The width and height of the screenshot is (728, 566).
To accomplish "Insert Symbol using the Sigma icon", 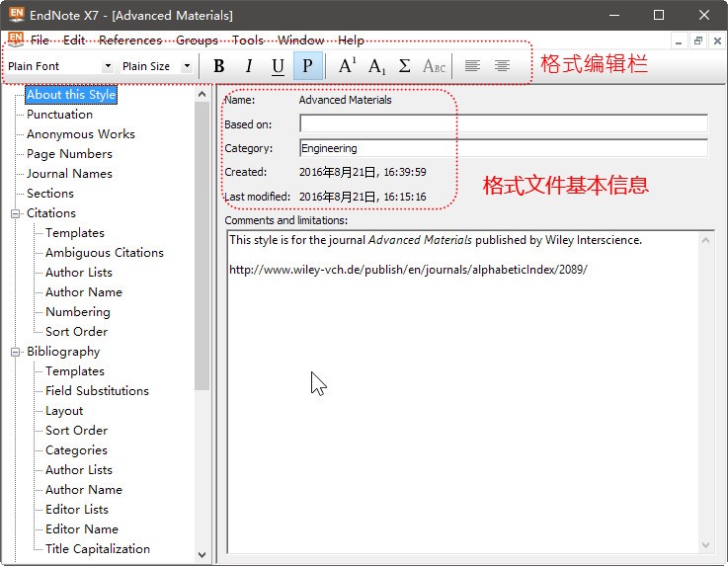I will [x=405, y=66].
